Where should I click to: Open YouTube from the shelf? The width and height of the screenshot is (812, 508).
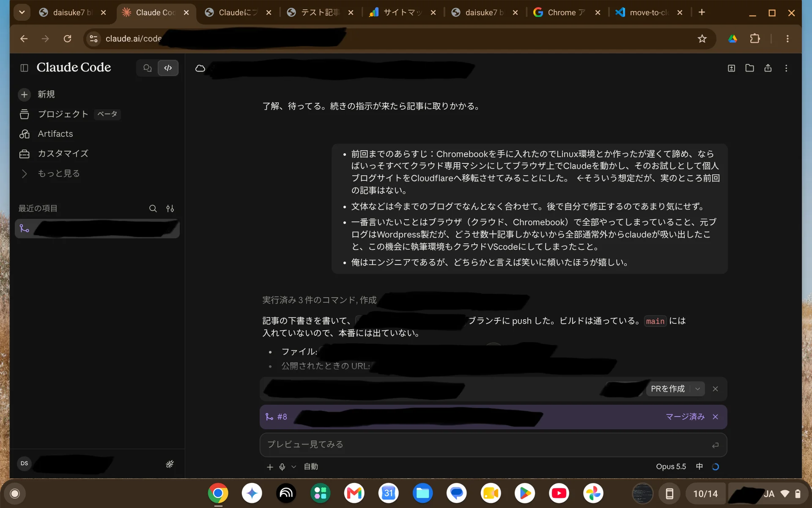(x=559, y=493)
